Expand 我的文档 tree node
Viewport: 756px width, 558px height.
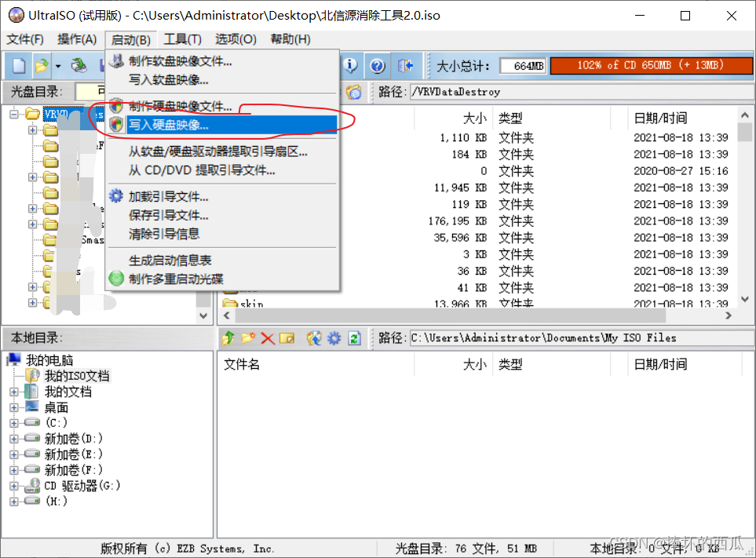14,392
